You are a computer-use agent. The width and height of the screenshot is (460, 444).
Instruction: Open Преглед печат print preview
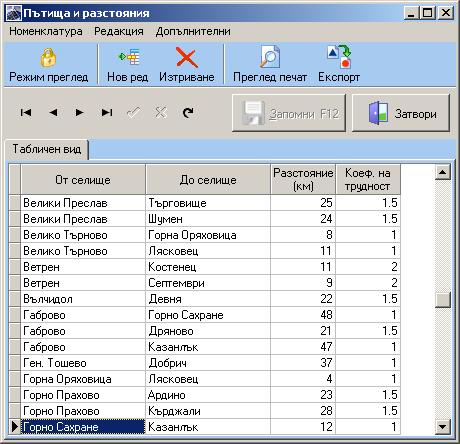pos(270,65)
